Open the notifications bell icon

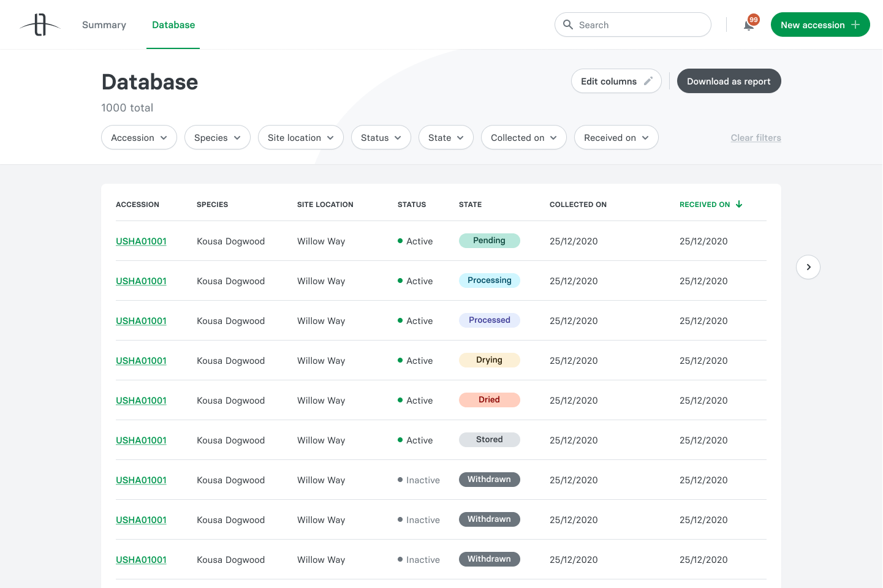click(748, 26)
